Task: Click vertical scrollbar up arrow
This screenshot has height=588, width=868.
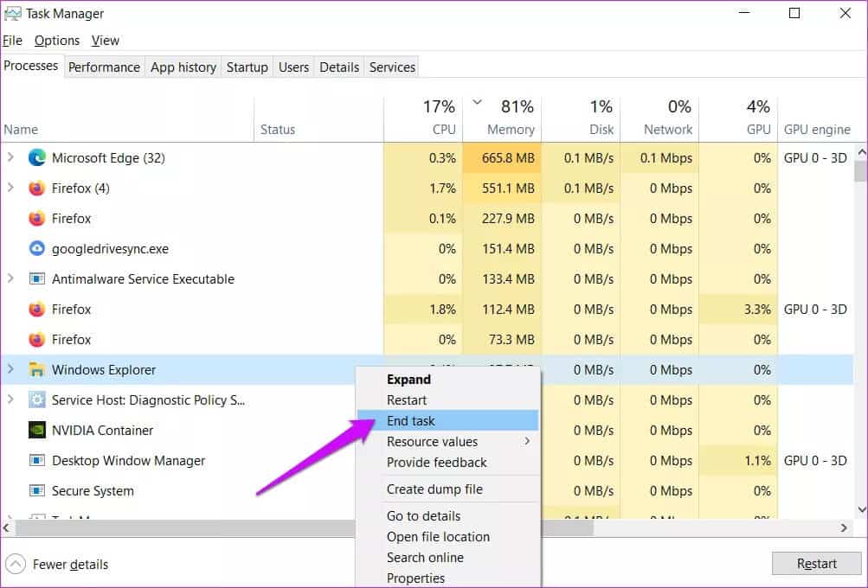Action: tap(861, 151)
